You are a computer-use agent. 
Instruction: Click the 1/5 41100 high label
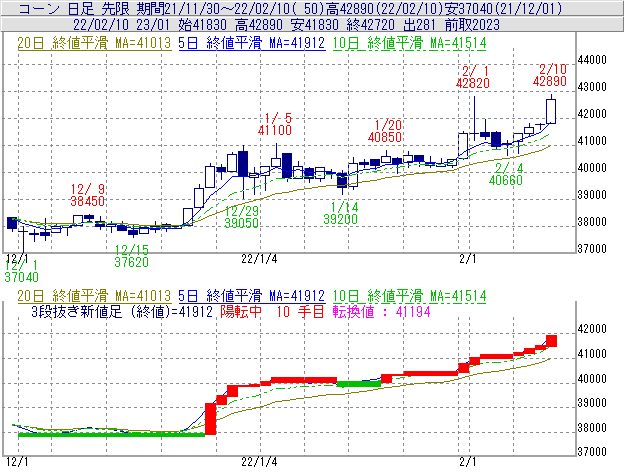tap(275, 124)
